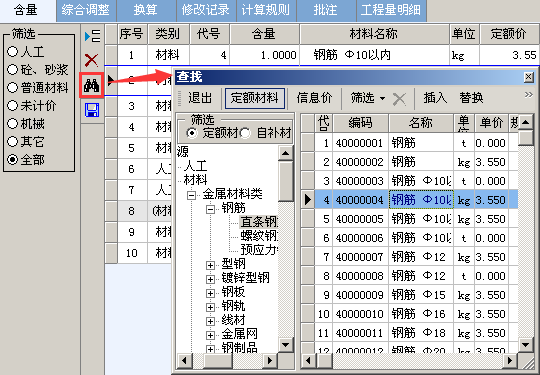Select the 机械 filter radio button
This screenshot has width=540, height=375.
(12, 123)
